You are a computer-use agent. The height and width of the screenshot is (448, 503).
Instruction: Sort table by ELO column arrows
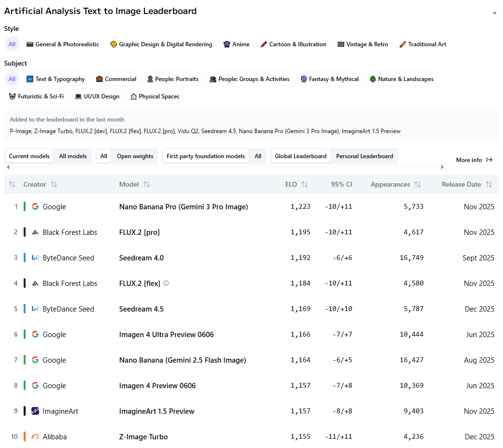305,184
